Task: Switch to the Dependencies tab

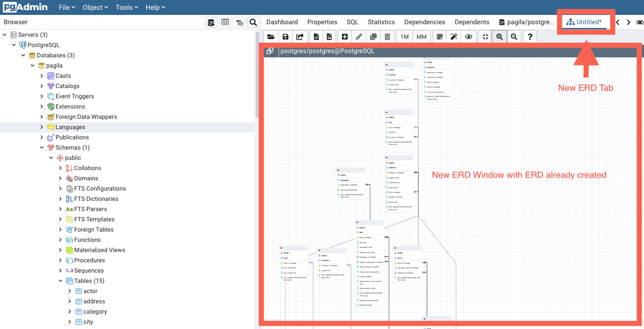Action: pos(425,21)
